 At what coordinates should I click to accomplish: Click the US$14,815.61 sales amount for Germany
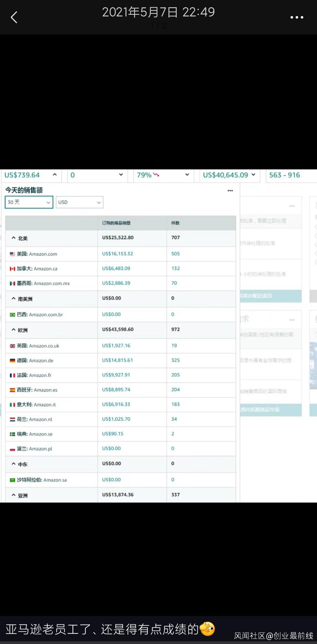coord(118,360)
